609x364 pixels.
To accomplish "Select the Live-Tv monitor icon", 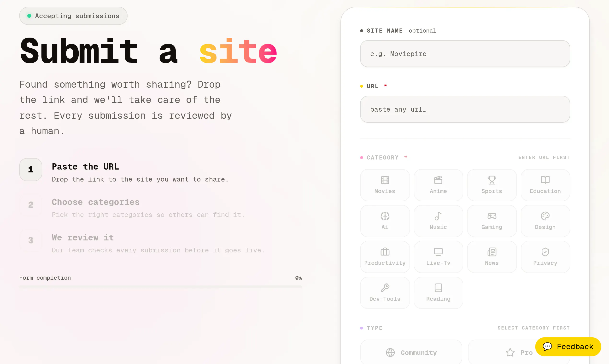I will point(438,252).
